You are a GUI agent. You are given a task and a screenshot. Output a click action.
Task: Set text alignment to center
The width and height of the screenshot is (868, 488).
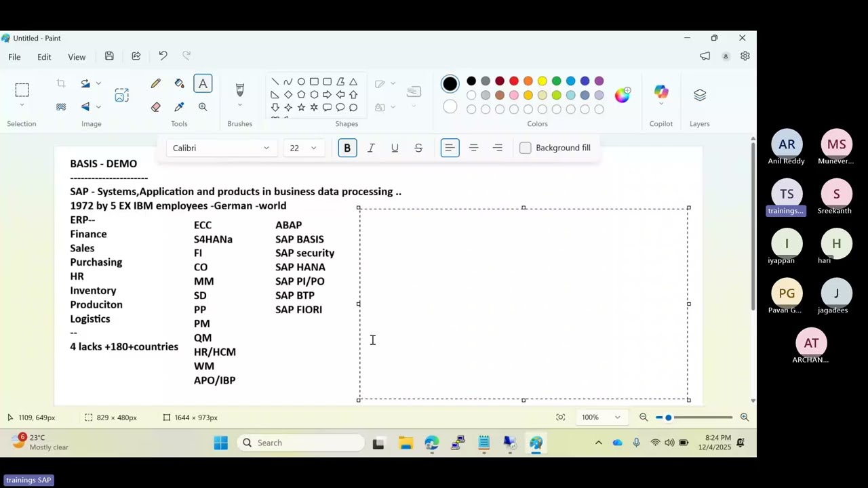pyautogui.click(x=473, y=148)
